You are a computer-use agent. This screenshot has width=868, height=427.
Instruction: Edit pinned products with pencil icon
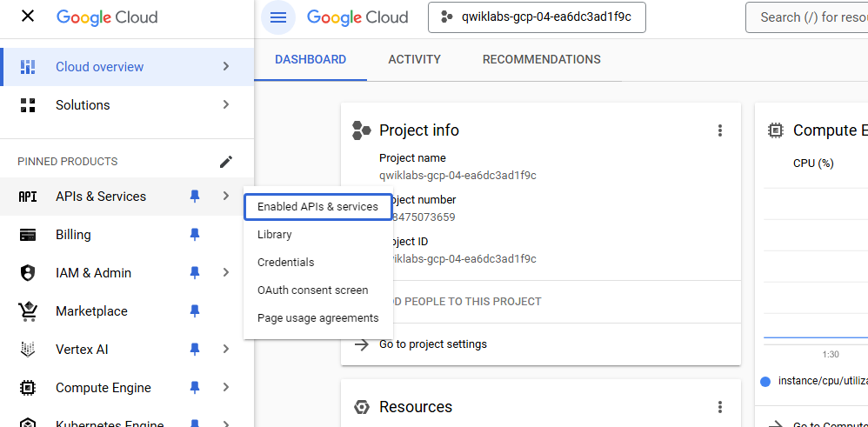point(226,162)
